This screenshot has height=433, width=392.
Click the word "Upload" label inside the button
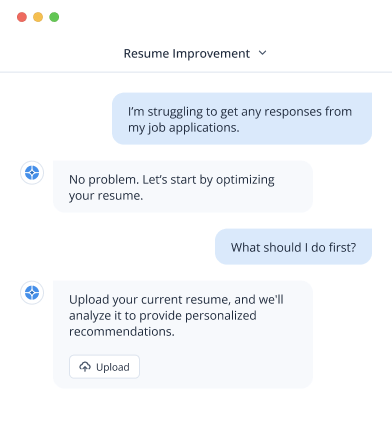point(113,367)
